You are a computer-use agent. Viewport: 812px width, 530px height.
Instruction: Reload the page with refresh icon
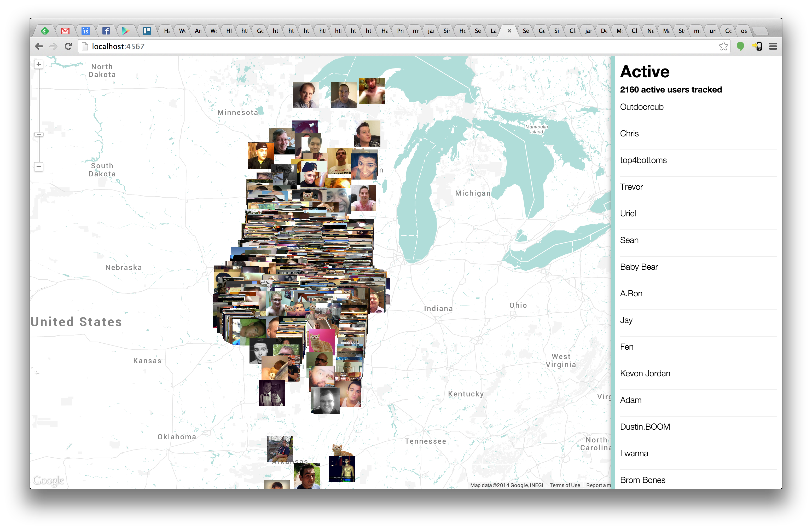[x=68, y=47]
